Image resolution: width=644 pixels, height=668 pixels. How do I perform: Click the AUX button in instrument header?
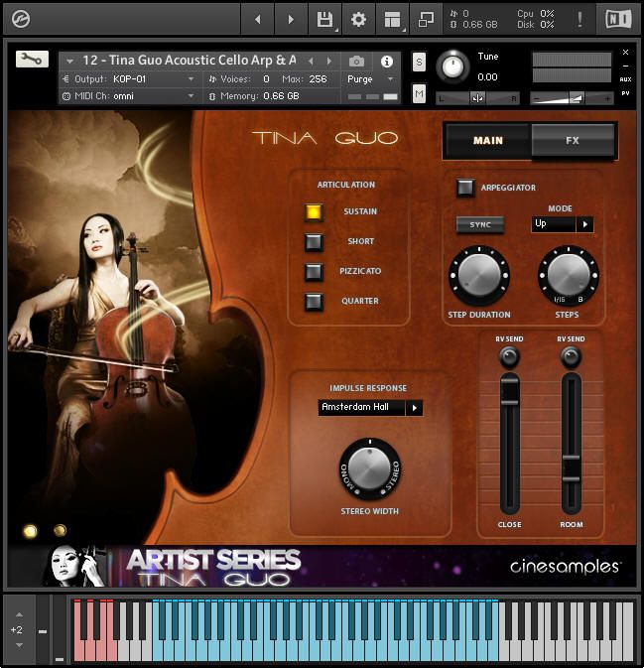[625, 79]
